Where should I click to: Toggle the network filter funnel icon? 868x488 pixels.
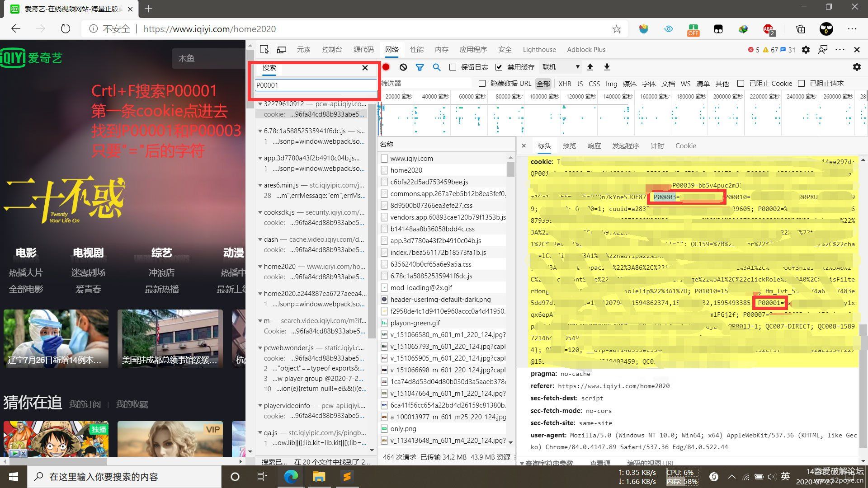tap(420, 67)
